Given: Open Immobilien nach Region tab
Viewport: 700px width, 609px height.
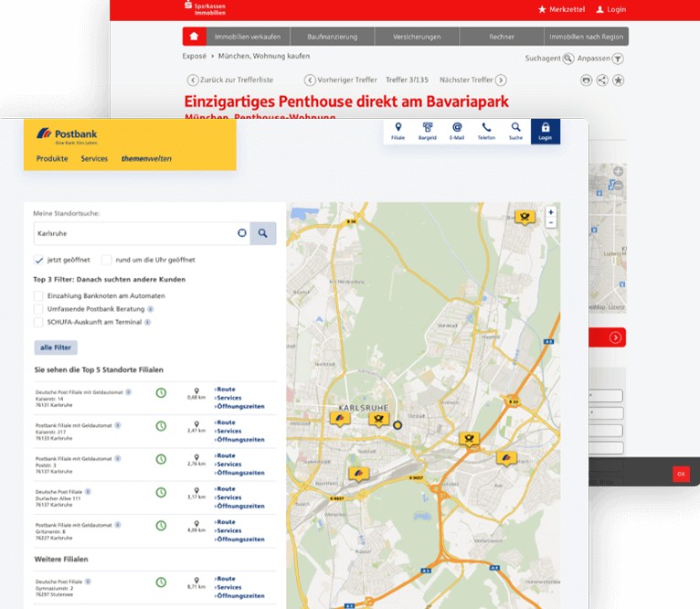Looking at the screenshot, I should pos(586,37).
